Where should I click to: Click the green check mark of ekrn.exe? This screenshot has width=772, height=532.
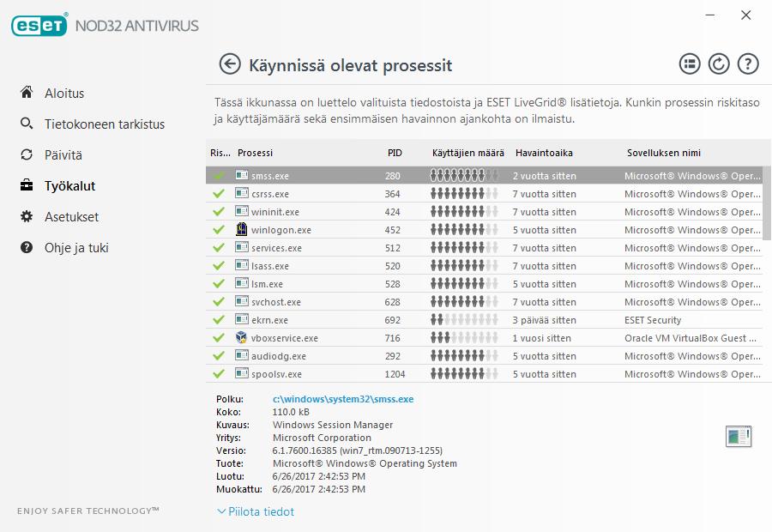pos(219,320)
